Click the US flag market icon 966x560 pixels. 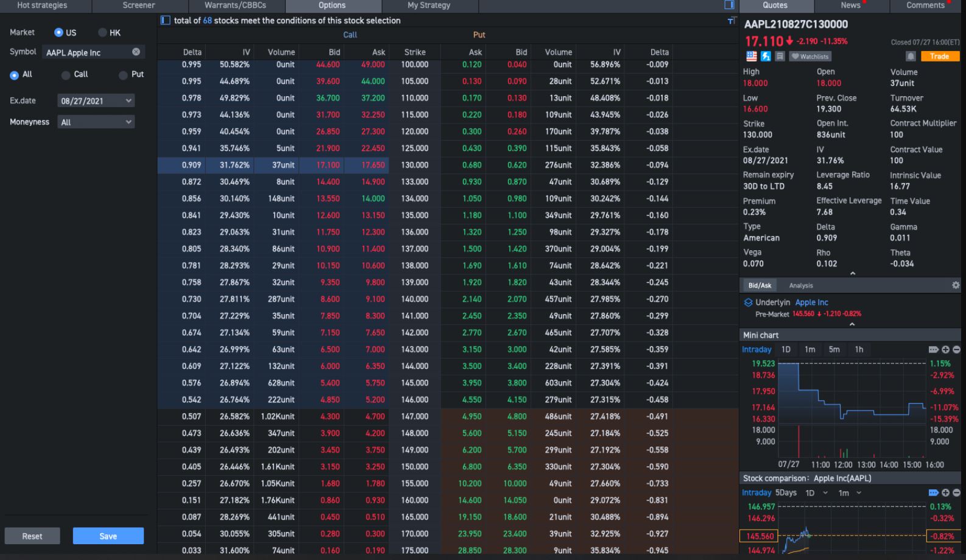click(752, 56)
